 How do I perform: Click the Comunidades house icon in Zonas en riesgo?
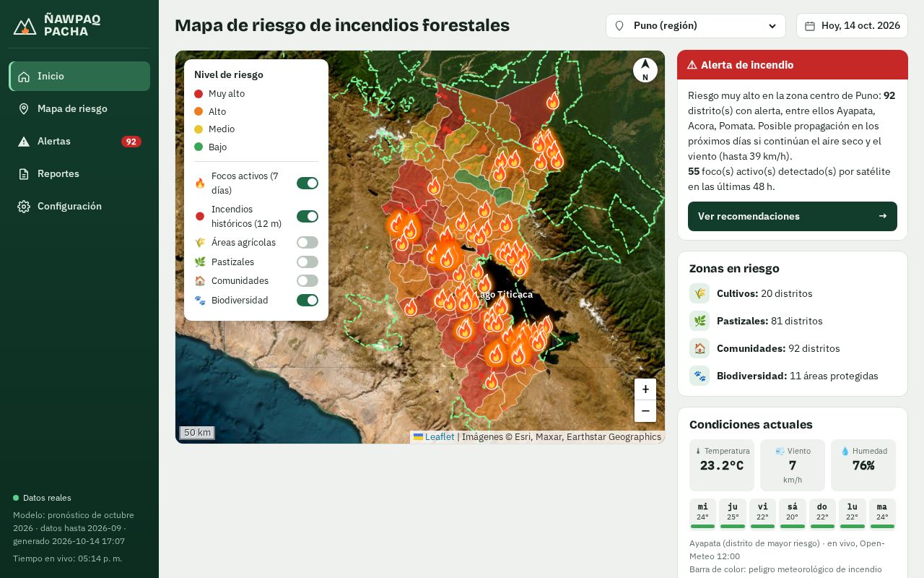699,348
